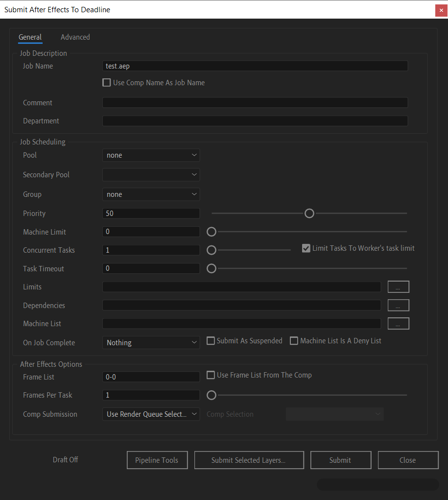Toggle Machine List Is A Deny List

294,341
